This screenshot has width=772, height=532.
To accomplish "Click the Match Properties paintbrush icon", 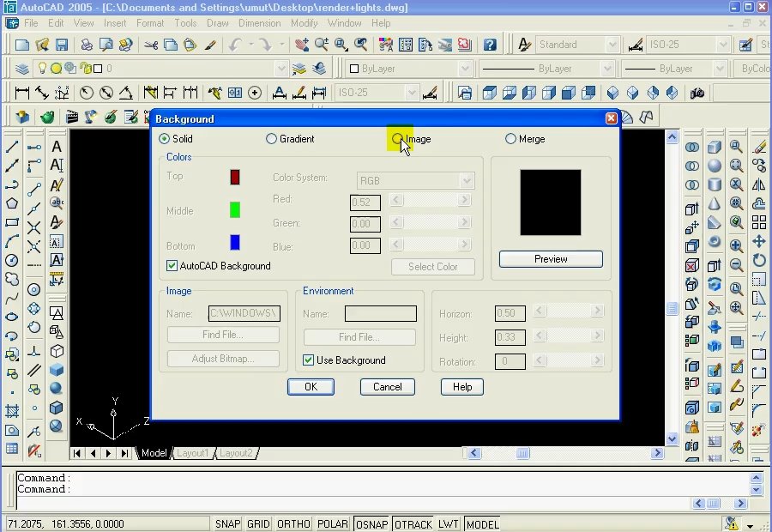I will 210,45.
